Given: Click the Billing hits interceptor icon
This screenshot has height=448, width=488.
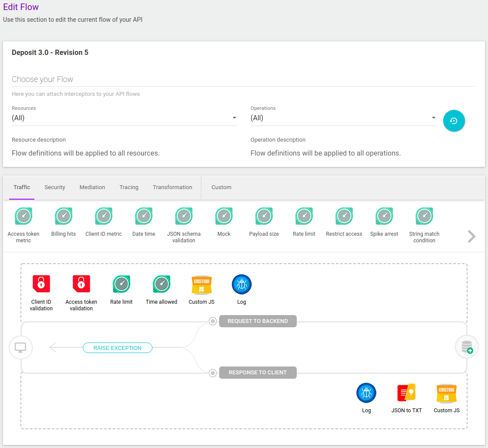Looking at the screenshot, I should pos(64,217).
